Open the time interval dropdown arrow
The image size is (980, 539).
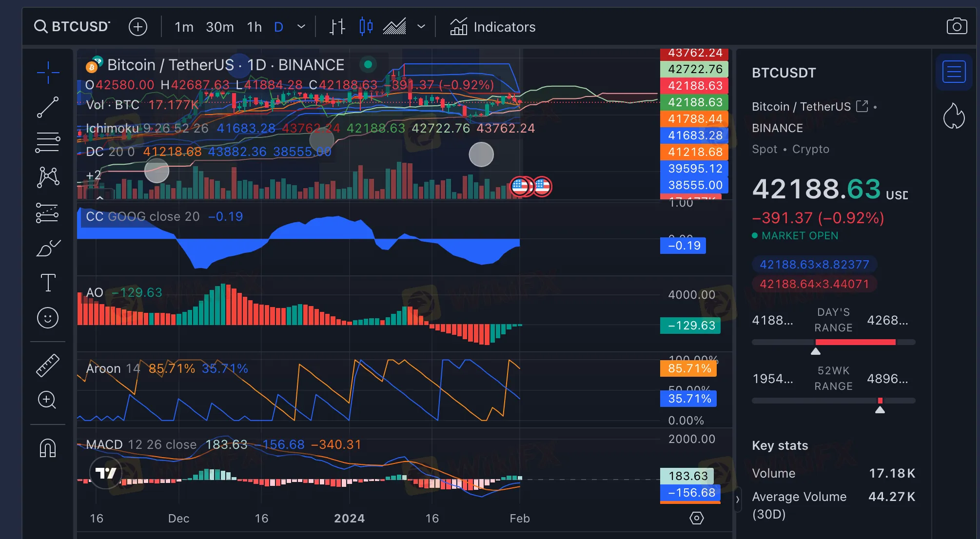(301, 26)
